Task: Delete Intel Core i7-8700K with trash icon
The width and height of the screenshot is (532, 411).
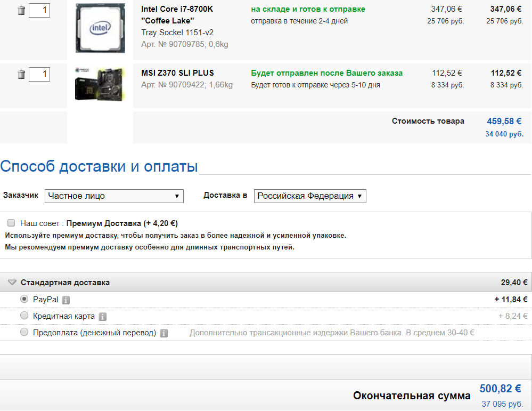Action: tap(21, 11)
